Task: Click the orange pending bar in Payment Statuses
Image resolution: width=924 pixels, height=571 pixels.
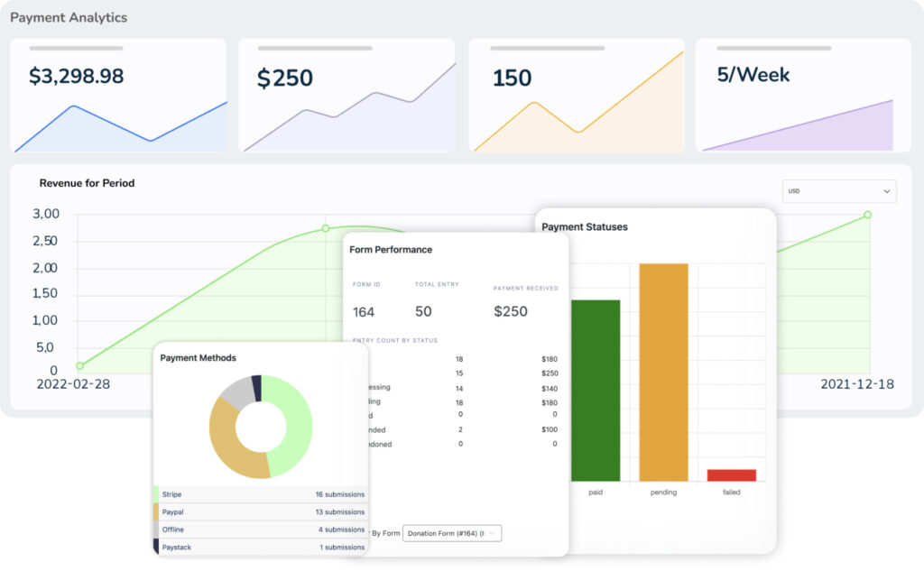Action: coord(663,373)
